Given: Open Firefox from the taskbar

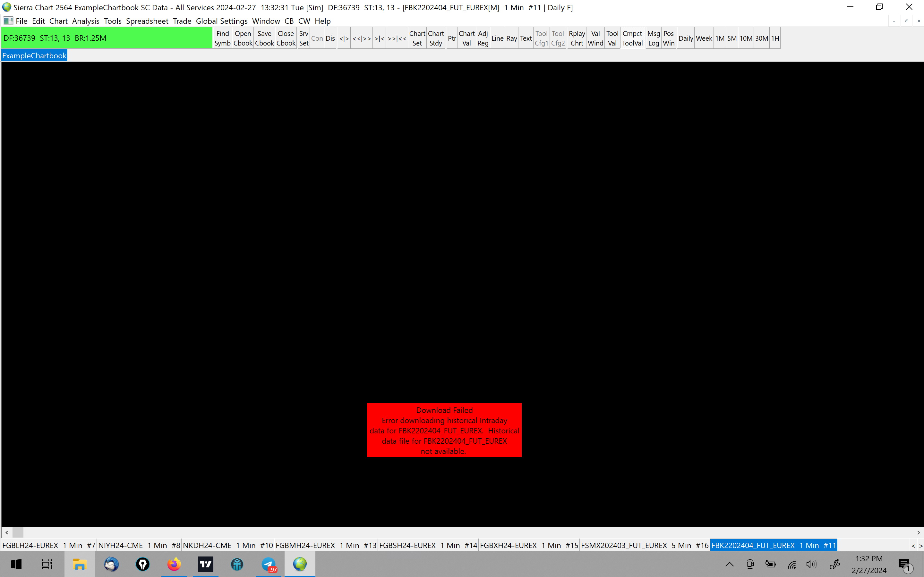Looking at the screenshot, I should tap(174, 564).
